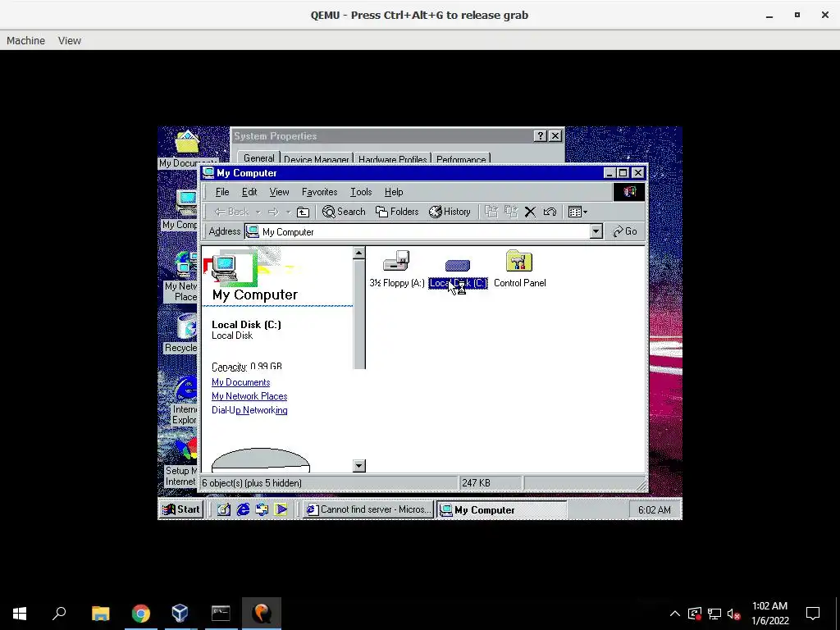Image resolution: width=840 pixels, height=630 pixels.
Task: Follow the My Documents link
Action: click(x=240, y=382)
